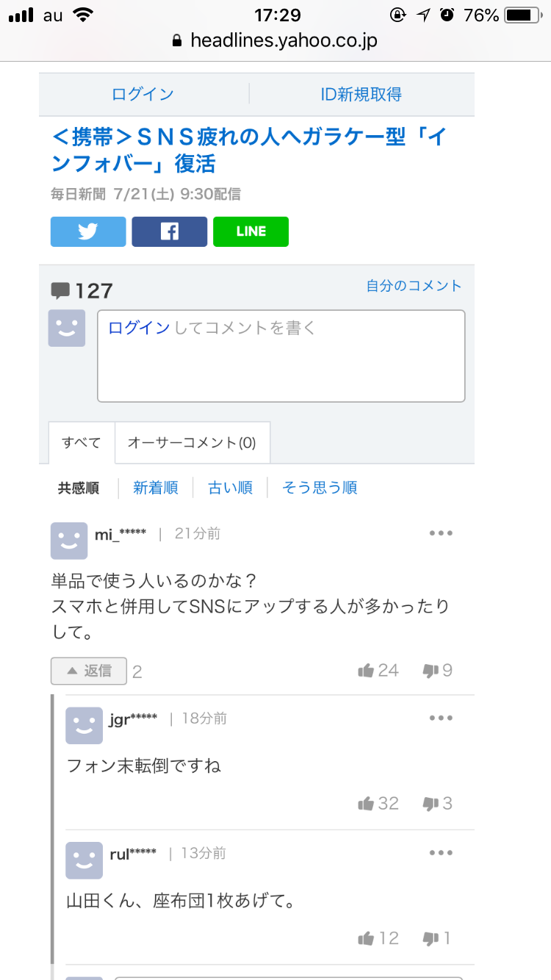Thumbs down mi_***** comment with 9 dislikes
The width and height of the screenshot is (551, 980).
click(437, 670)
